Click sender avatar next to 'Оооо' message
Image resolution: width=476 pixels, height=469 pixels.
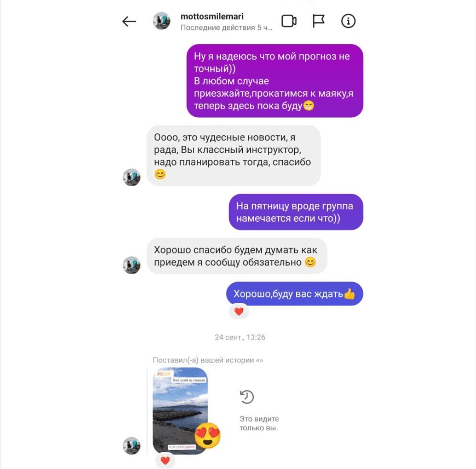tap(132, 177)
